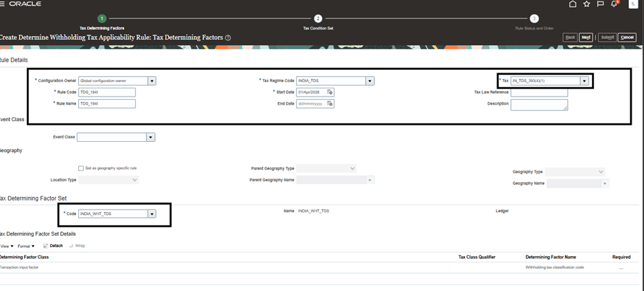This screenshot has height=291, width=644.
Task: Select step 2 Tax Condition Set
Action: coord(318,18)
